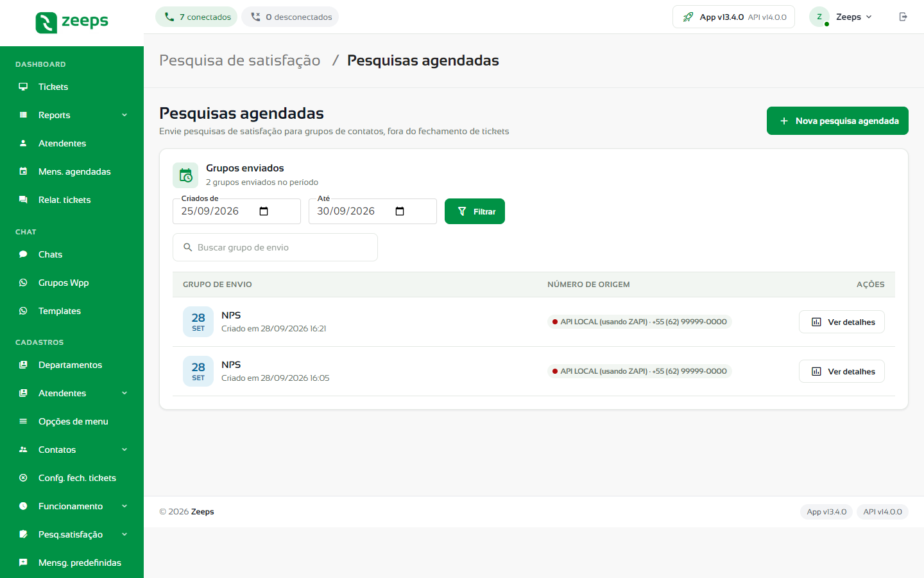Open the Contatos menu item

tap(72, 450)
